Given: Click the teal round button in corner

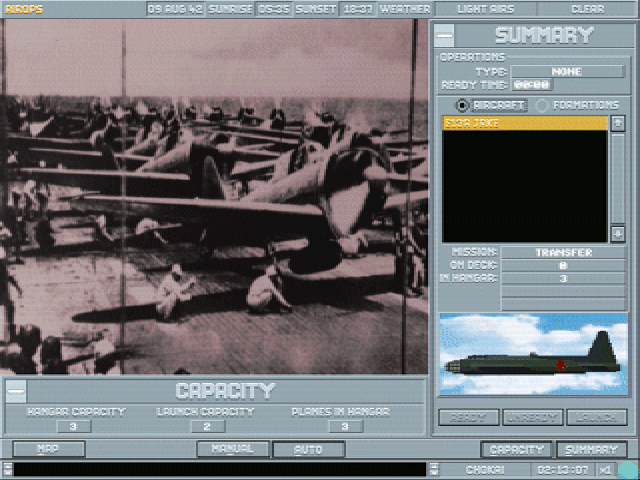Looking at the screenshot, I should (x=627, y=469).
